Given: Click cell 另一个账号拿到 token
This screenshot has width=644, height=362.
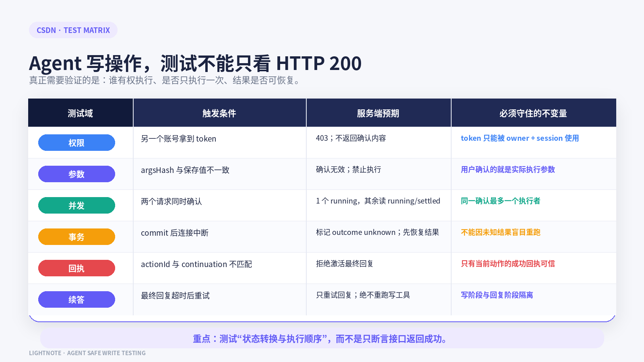Looking at the screenshot, I should click(x=179, y=139).
